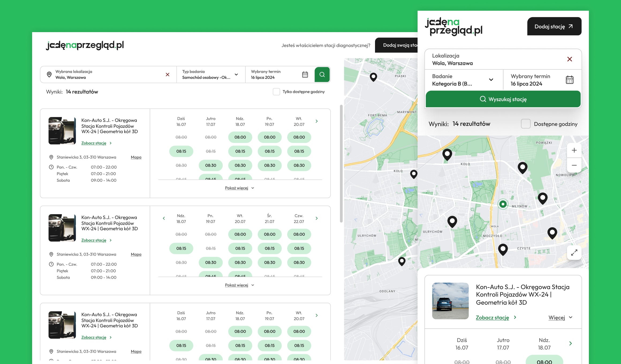This screenshot has height=364, width=621.
Task: Go to previous days in second station card
Action: (x=164, y=218)
